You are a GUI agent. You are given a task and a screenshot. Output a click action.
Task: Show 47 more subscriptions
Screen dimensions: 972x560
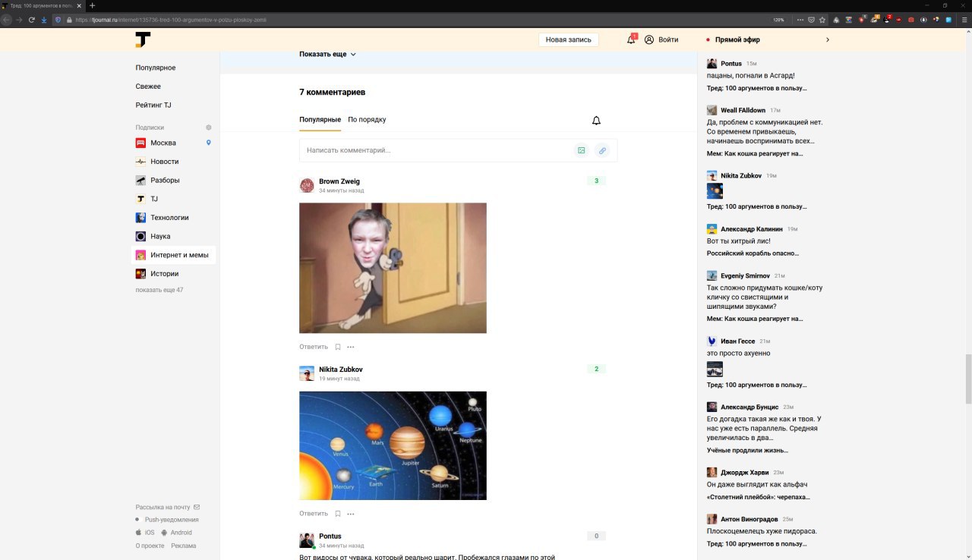coord(159,290)
